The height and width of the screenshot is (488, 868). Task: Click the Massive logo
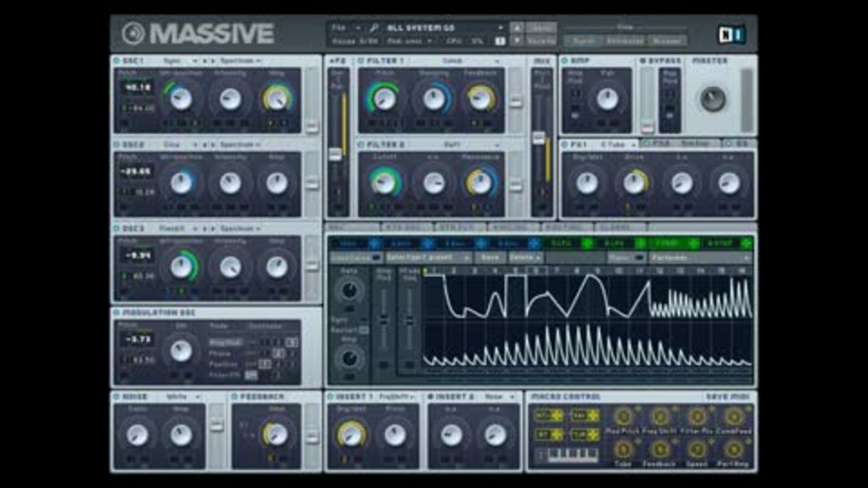198,33
